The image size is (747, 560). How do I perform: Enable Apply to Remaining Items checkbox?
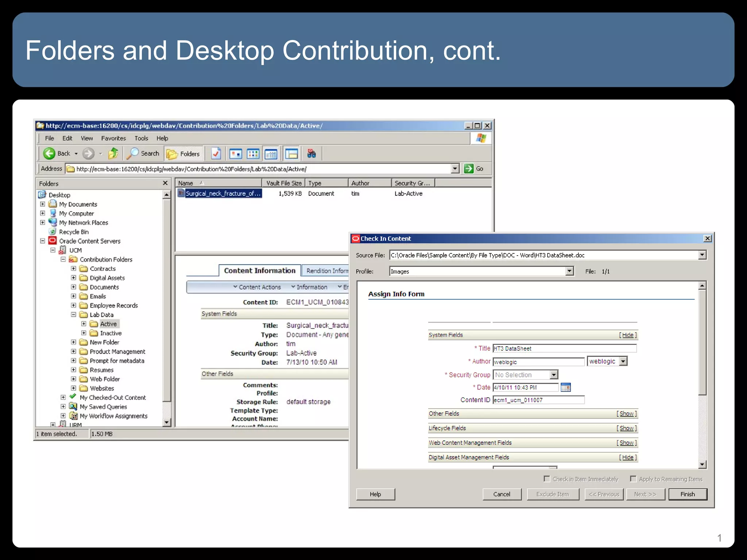pyautogui.click(x=633, y=479)
